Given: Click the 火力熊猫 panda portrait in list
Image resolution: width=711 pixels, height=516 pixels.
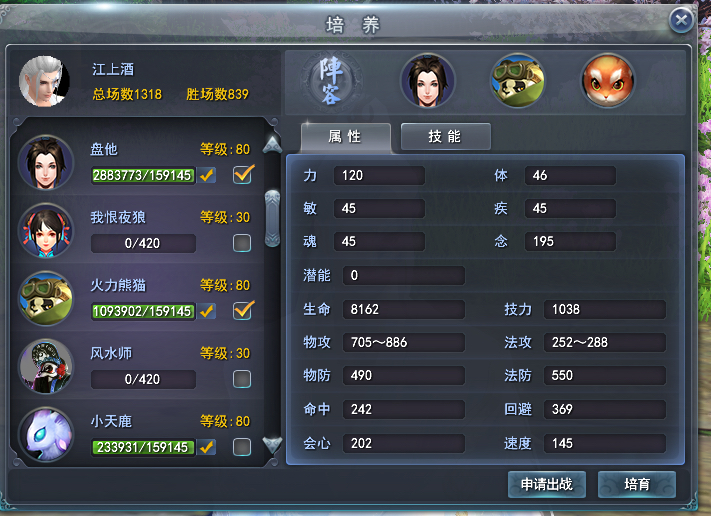Looking at the screenshot, I should pyautogui.click(x=45, y=298).
